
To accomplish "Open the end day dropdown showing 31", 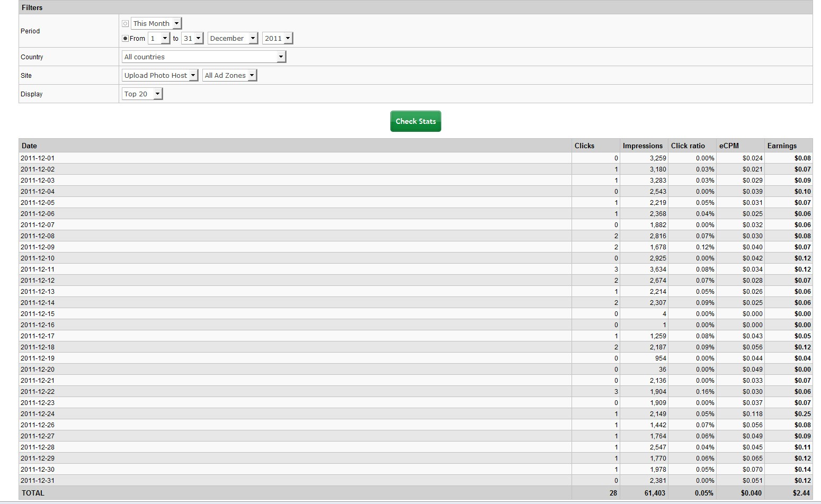I will click(x=192, y=38).
